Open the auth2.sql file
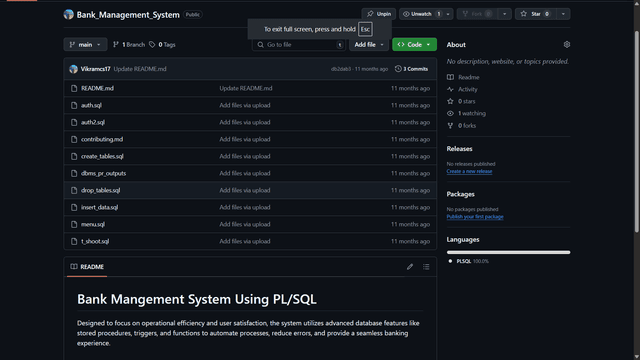The image size is (640, 360). (93, 122)
